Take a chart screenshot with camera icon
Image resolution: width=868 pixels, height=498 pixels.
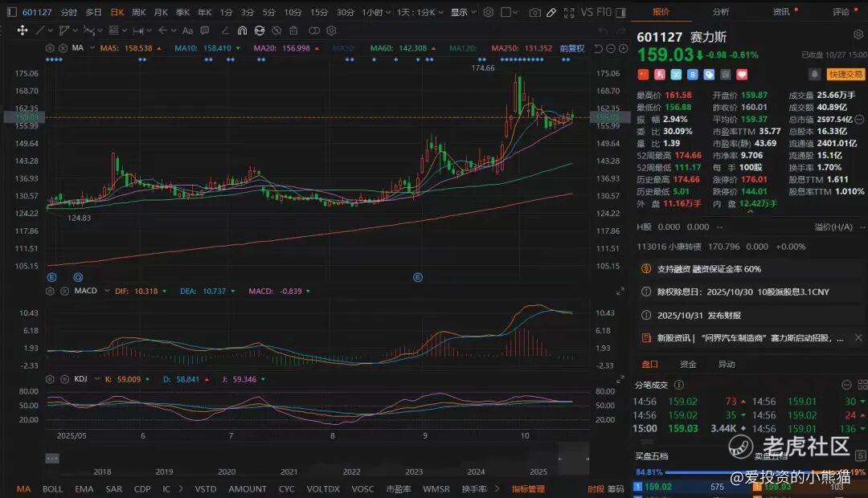point(534,12)
